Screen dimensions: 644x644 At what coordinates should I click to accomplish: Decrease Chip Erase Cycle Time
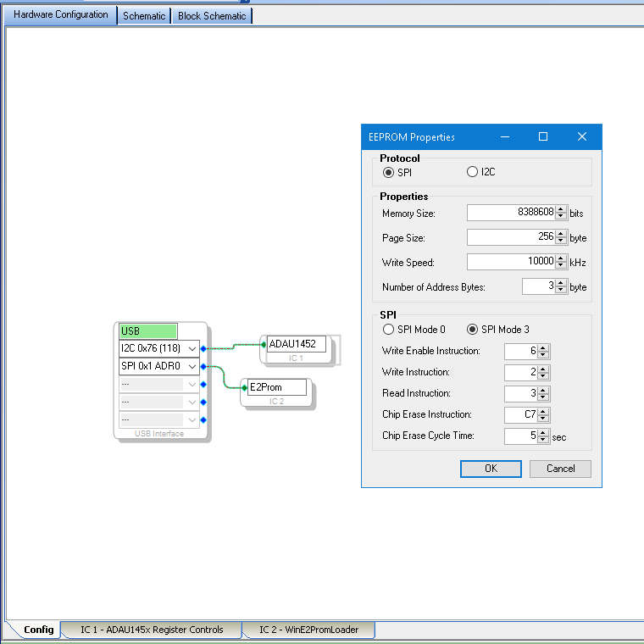click(x=543, y=440)
